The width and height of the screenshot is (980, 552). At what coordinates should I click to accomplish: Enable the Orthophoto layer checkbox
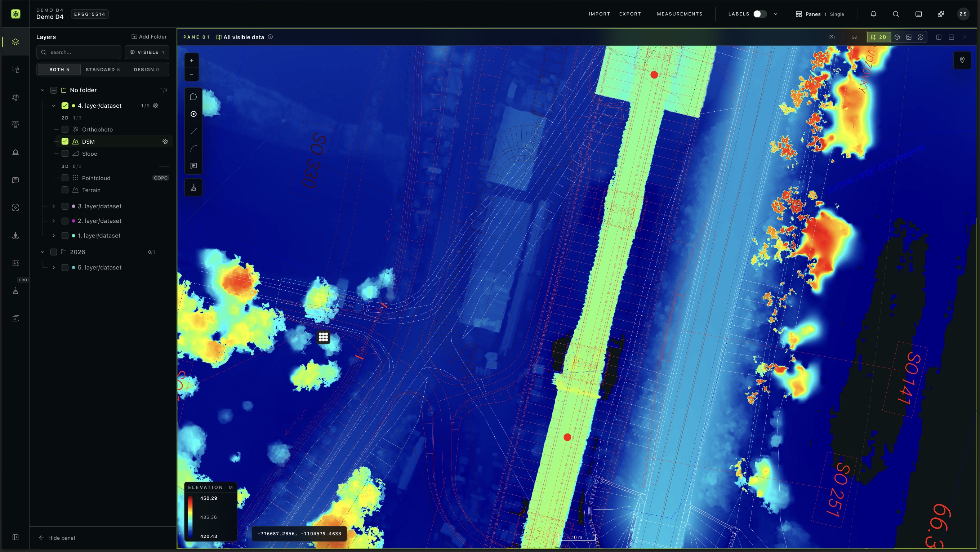(x=65, y=129)
